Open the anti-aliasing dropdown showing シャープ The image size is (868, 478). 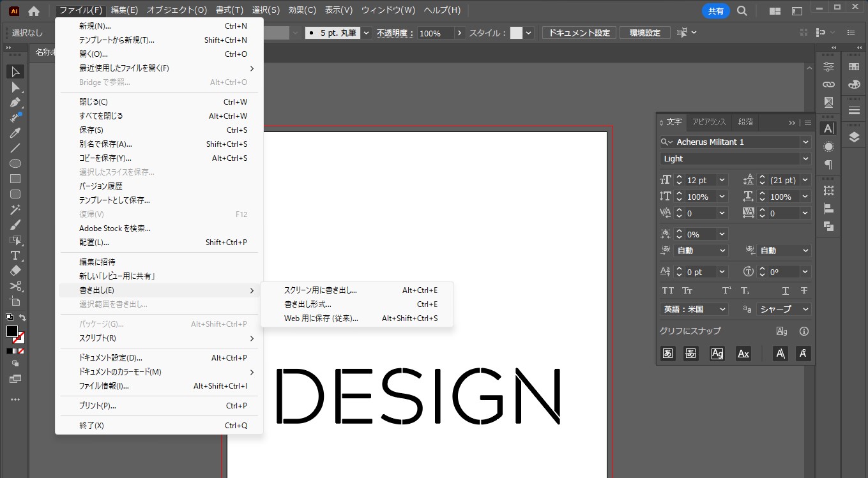(782, 309)
